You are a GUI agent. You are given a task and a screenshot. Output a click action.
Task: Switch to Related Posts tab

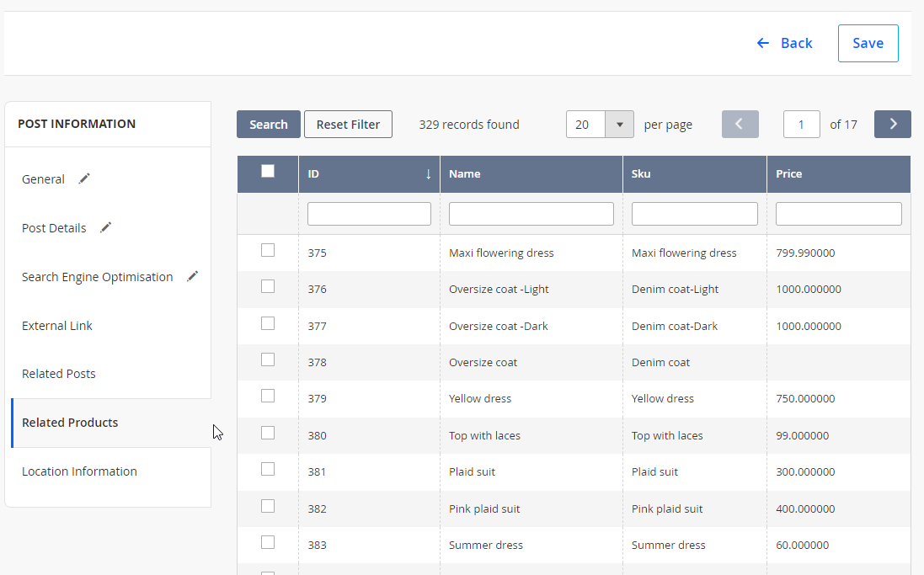[x=58, y=374]
